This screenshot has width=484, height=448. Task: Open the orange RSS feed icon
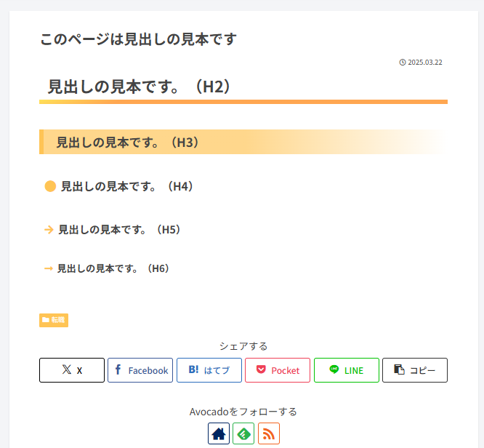(x=269, y=434)
